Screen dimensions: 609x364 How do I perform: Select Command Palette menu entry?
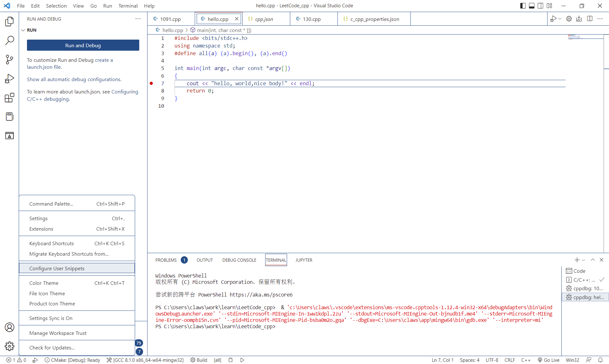coord(77,204)
